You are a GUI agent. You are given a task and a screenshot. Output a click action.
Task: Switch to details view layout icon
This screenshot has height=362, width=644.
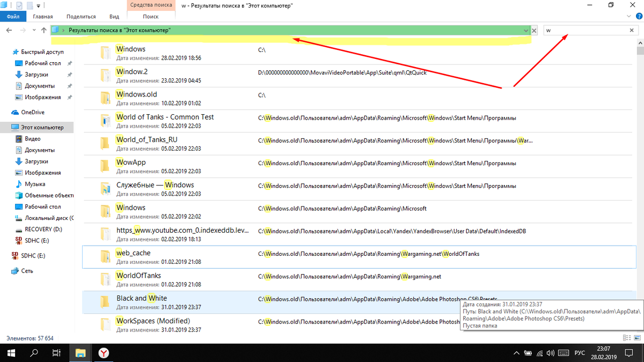coord(626,338)
